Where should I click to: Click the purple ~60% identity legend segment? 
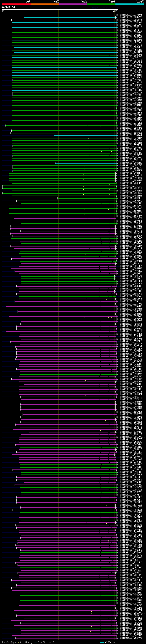tap(73, 4)
